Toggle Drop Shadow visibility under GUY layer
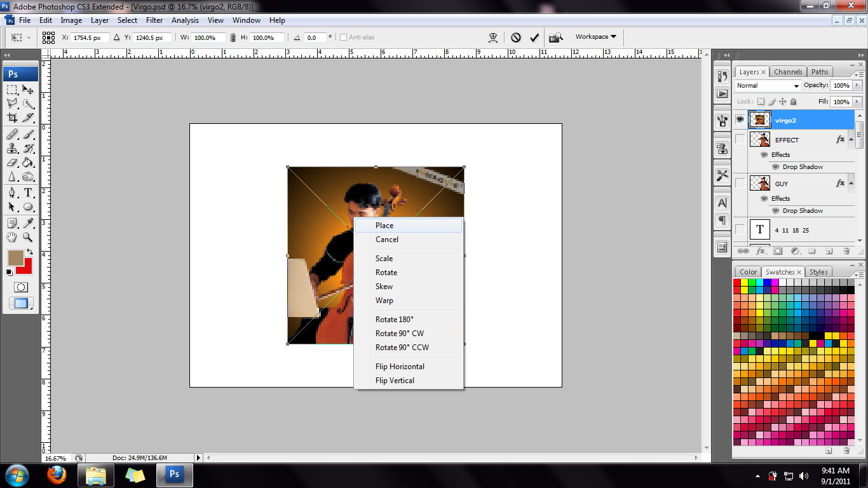The image size is (868, 488). (x=776, y=210)
